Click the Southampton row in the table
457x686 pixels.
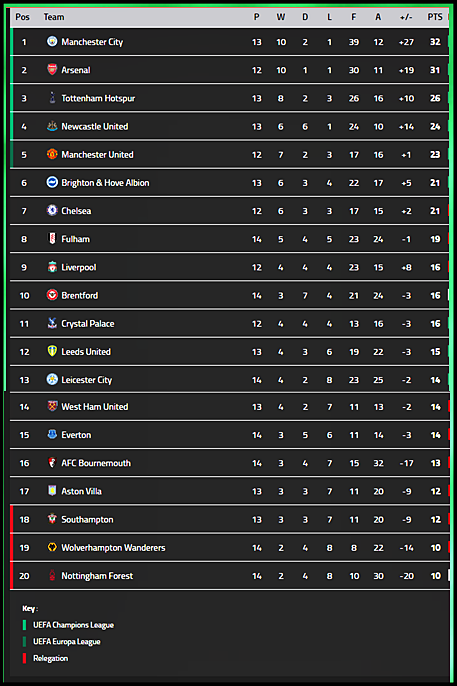click(230, 519)
